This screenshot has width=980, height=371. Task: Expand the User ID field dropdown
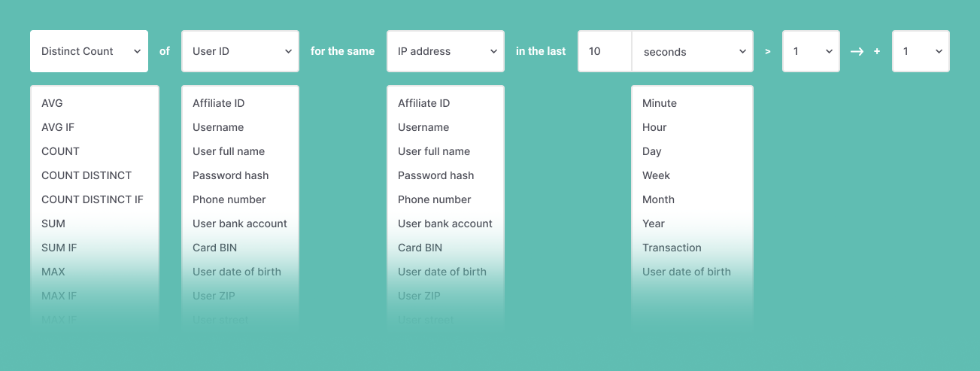pyautogui.click(x=240, y=51)
